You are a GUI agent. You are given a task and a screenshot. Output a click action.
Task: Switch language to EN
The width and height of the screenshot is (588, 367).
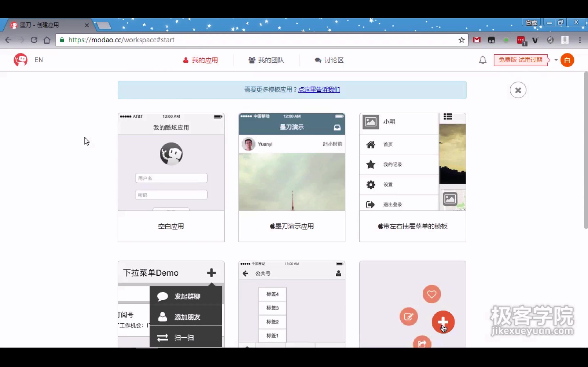[x=39, y=60]
